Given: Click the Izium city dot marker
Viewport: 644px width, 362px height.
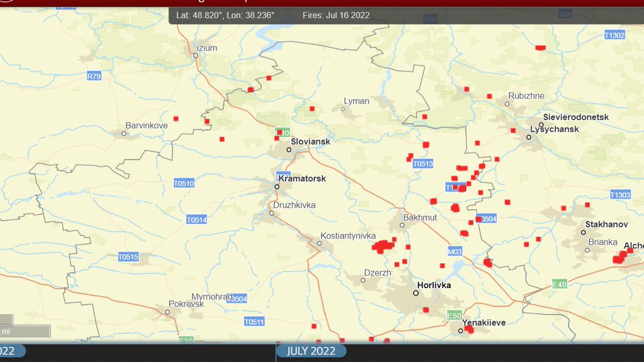Looking at the screenshot, I should (195, 55).
